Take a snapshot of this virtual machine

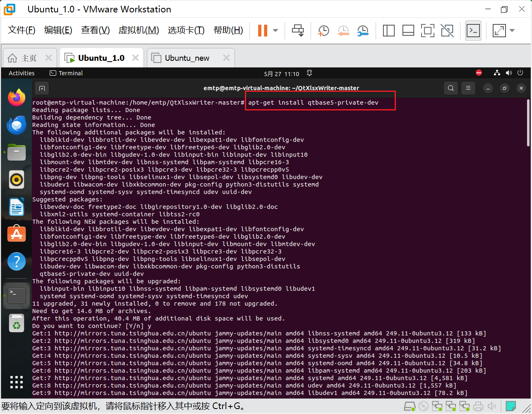pos(324,30)
